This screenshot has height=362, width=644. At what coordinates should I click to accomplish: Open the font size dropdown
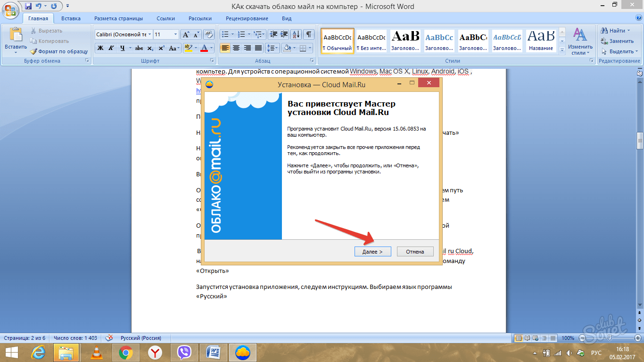tap(176, 34)
